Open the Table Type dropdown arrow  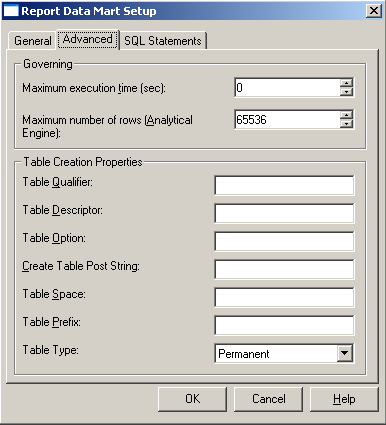click(x=344, y=353)
